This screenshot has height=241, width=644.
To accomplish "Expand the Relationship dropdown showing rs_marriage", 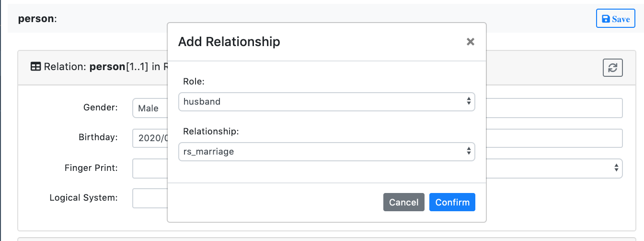I will coord(326,152).
